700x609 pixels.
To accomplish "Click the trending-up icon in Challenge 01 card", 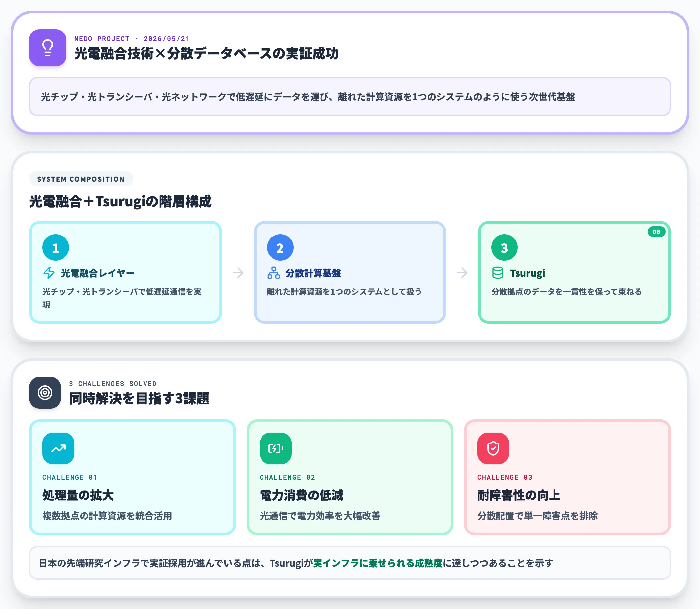I will (58, 448).
